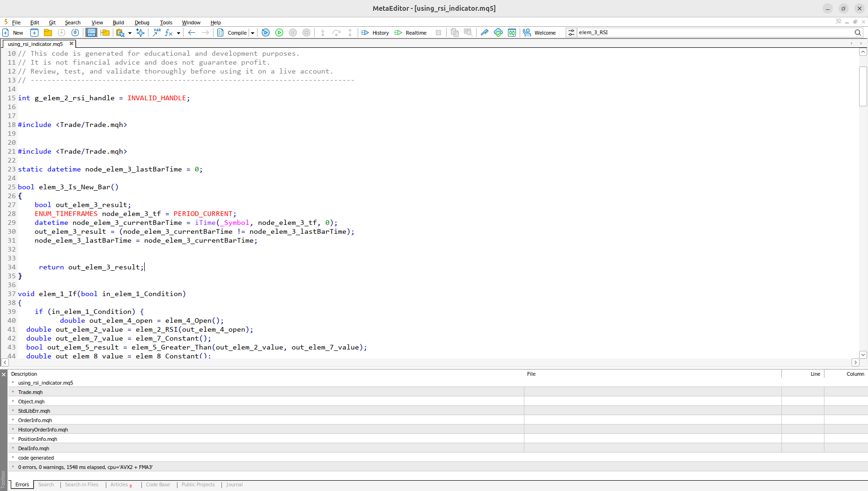868x491 pixels.
Task: Click the horizontal scroll right arrow
Action: pyautogui.click(x=855, y=362)
